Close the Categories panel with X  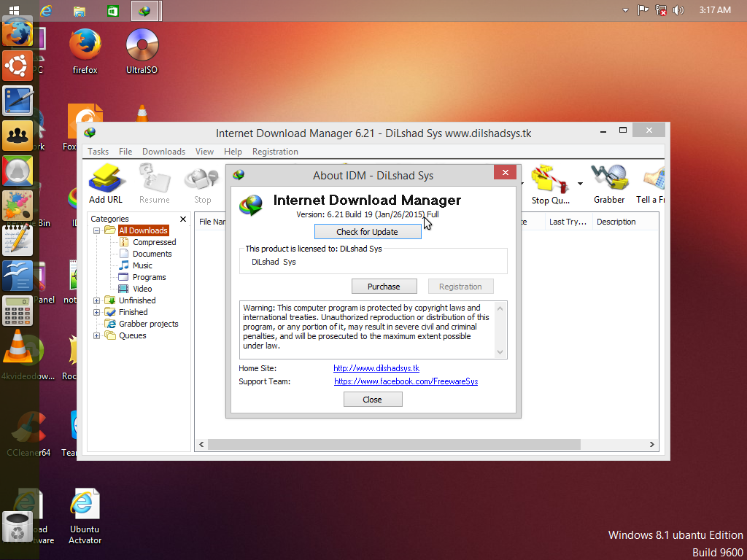pos(183,219)
